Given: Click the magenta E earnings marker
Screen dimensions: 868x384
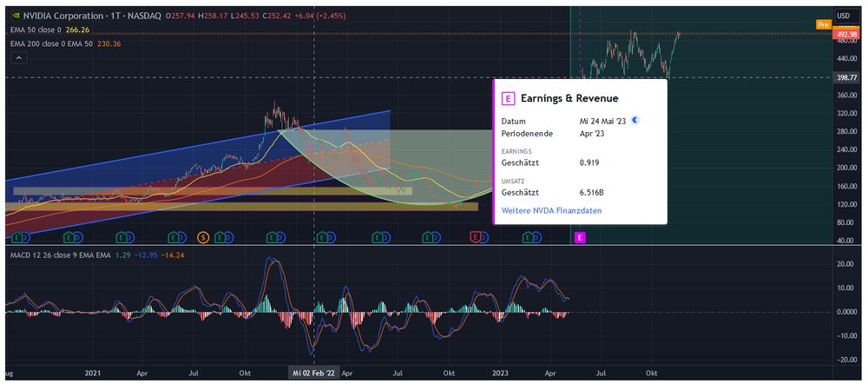Looking at the screenshot, I should pyautogui.click(x=580, y=238).
